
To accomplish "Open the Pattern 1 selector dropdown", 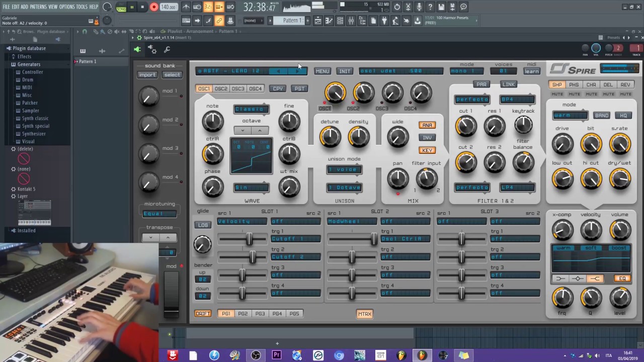I will (x=292, y=21).
